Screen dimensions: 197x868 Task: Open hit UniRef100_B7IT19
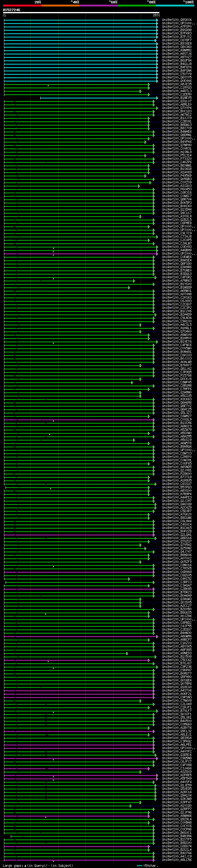point(177,477)
